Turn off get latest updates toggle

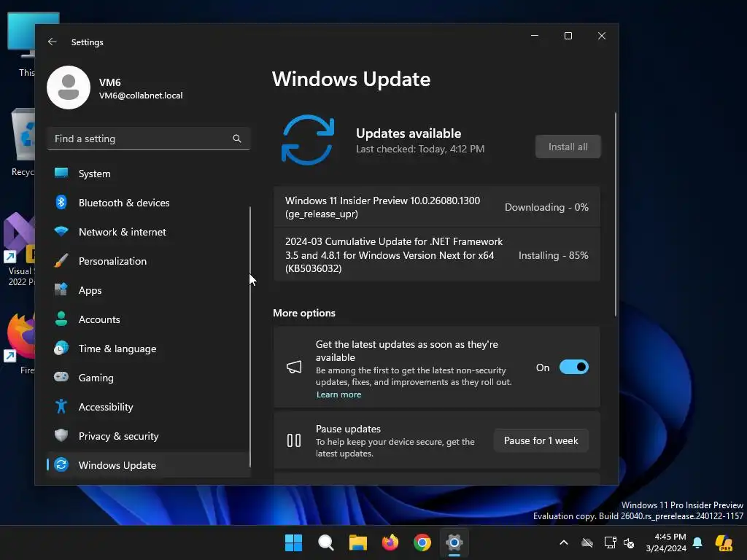[574, 367]
